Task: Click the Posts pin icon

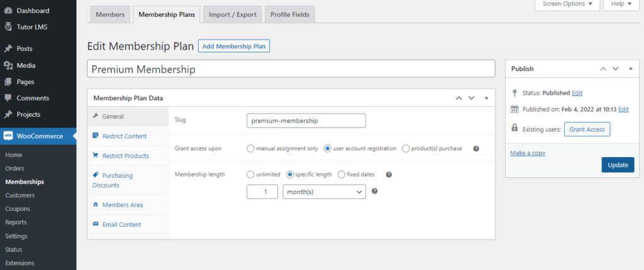Action: click(8, 48)
